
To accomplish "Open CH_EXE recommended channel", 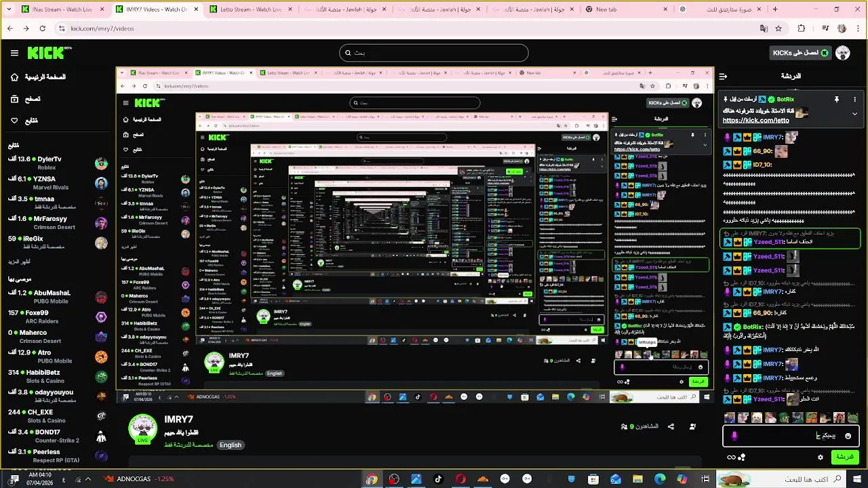I will [58, 416].
